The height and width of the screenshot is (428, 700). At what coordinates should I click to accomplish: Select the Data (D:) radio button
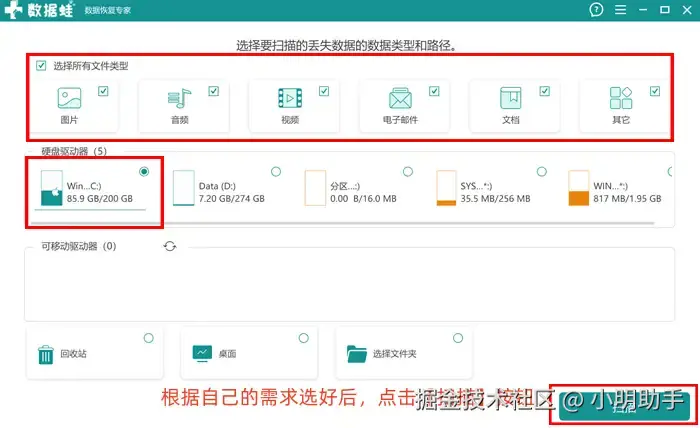coord(276,171)
